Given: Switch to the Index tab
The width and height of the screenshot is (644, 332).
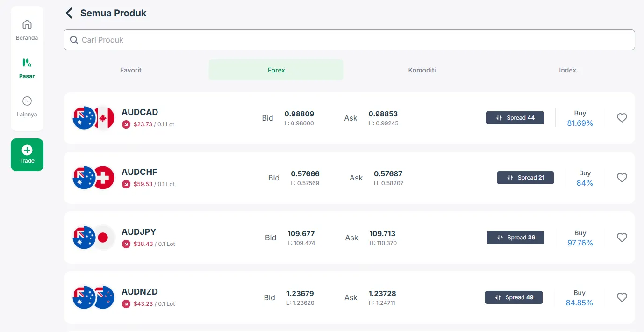Looking at the screenshot, I should click(x=567, y=70).
